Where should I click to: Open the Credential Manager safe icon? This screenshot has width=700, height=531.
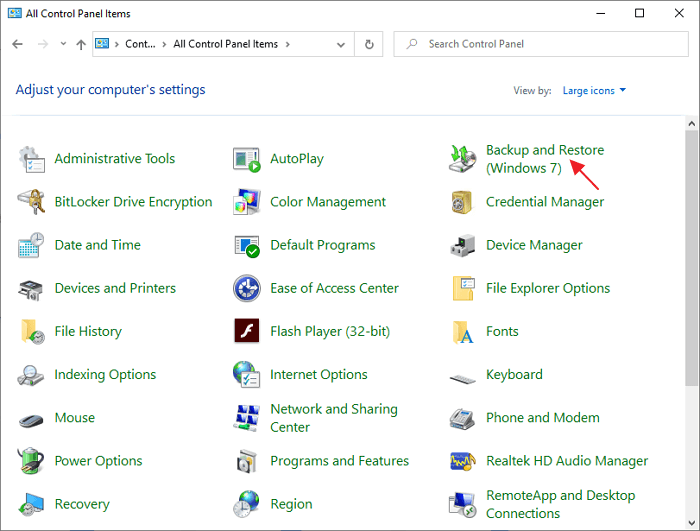tap(462, 202)
